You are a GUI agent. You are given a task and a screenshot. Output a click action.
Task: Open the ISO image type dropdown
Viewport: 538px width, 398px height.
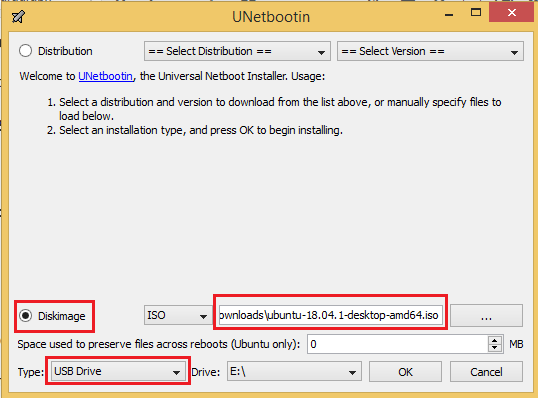click(177, 315)
